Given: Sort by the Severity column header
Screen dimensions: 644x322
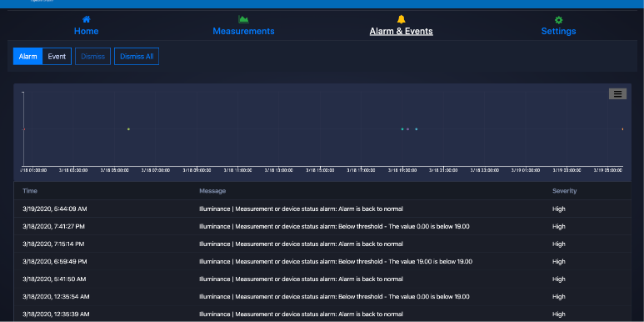Looking at the screenshot, I should (x=564, y=191).
